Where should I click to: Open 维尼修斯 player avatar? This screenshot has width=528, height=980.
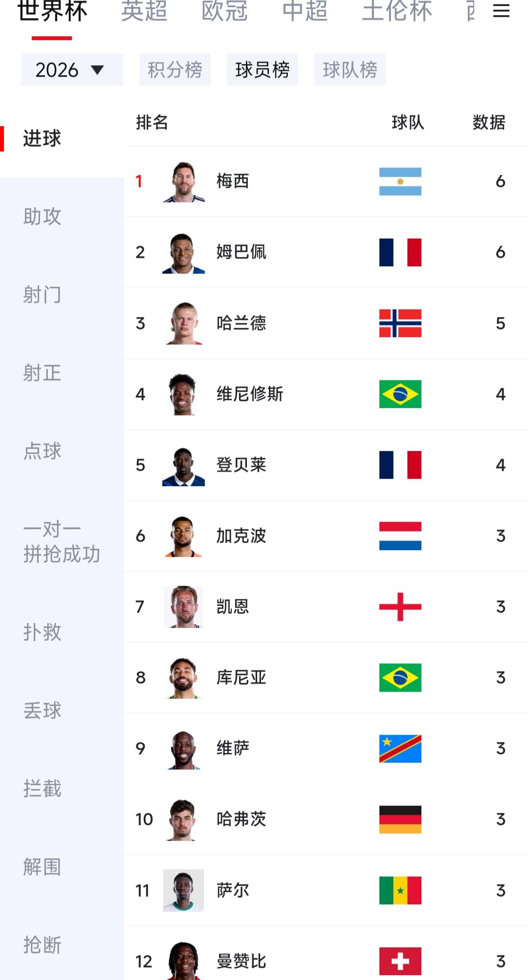183,394
